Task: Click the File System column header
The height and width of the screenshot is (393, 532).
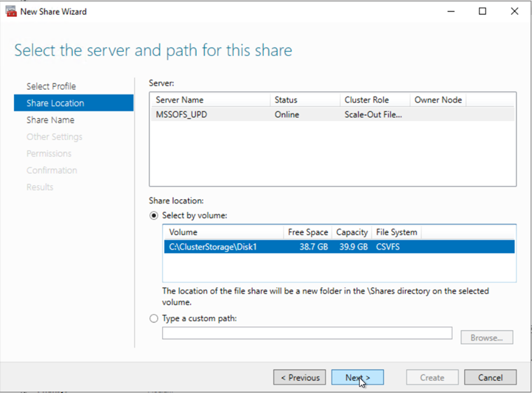Action: tap(396, 232)
